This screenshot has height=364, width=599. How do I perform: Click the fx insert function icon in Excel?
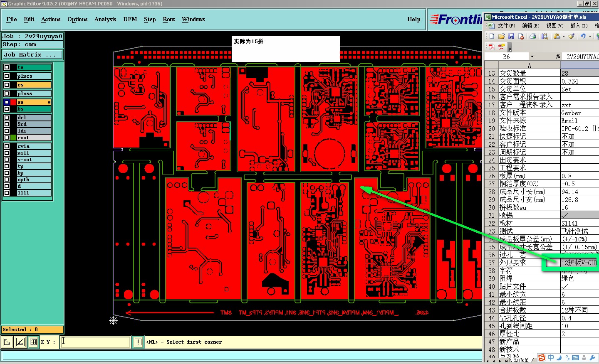coord(558,57)
